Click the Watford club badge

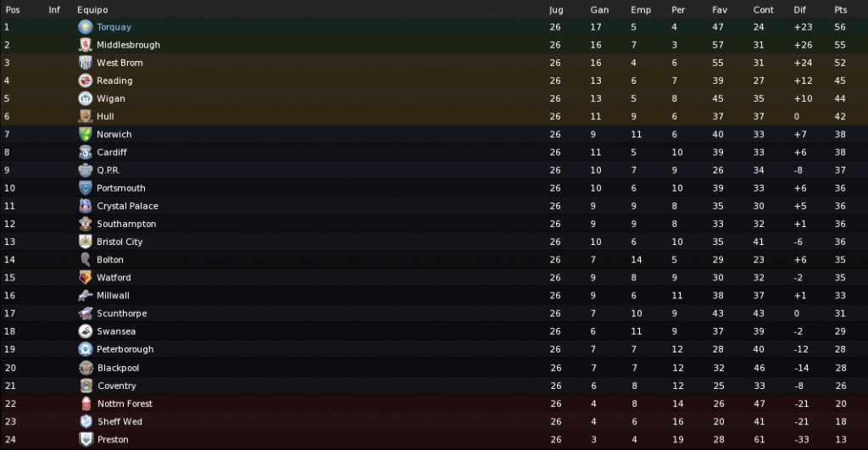(86, 277)
